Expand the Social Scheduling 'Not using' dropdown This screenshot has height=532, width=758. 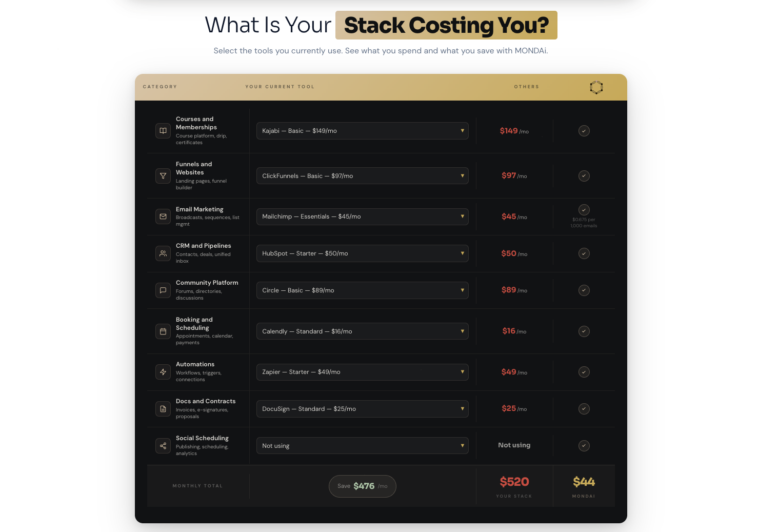pyautogui.click(x=362, y=446)
